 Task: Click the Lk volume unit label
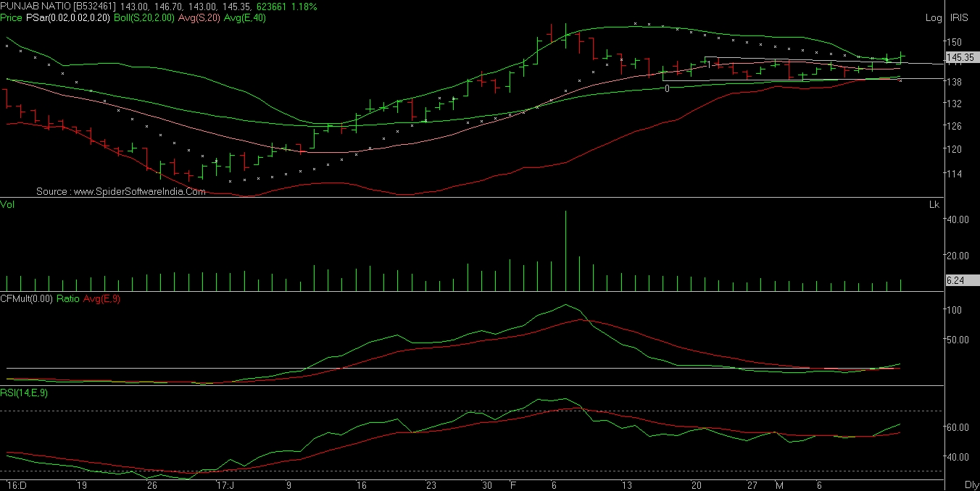[x=934, y=205]
